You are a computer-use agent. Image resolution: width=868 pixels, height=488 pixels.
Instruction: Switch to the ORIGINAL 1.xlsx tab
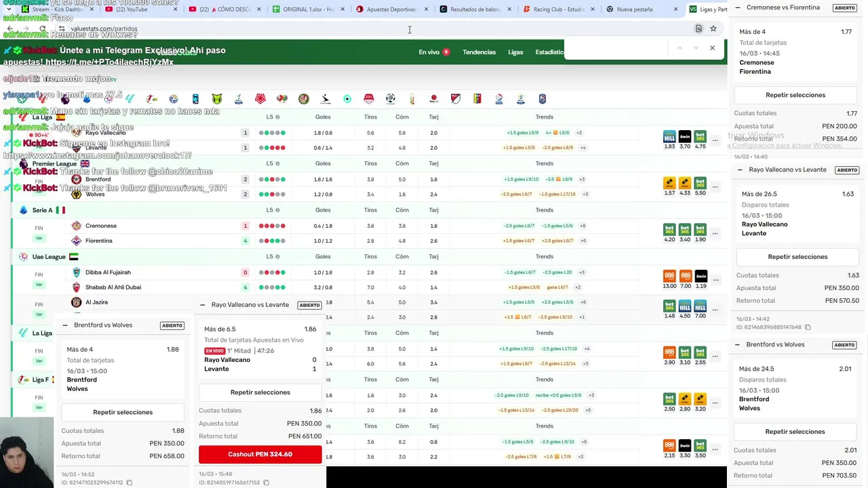[308, 9]
